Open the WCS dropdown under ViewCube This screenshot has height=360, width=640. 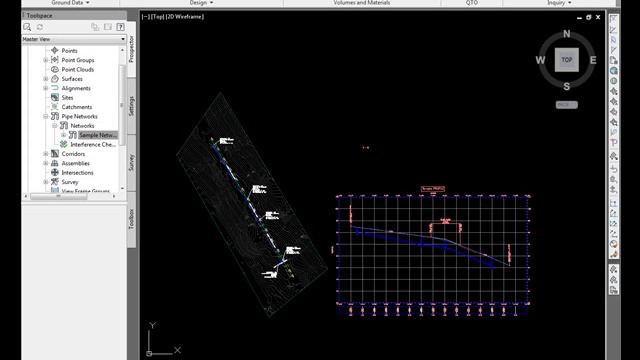[x=567, y=105]
